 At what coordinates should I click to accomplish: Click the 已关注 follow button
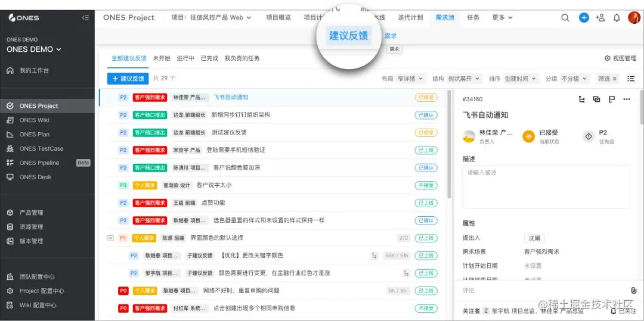click(x=624, y=311)
